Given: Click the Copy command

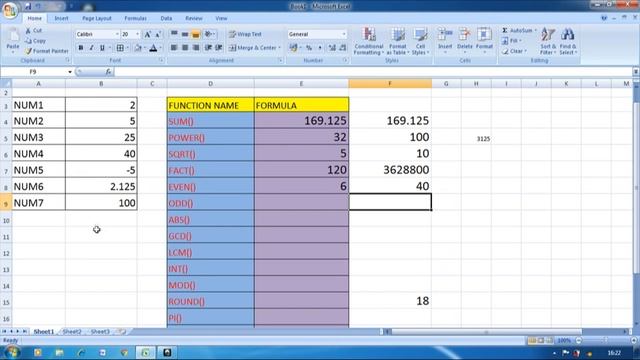Looking at the screenshot, I should point(35,41).
